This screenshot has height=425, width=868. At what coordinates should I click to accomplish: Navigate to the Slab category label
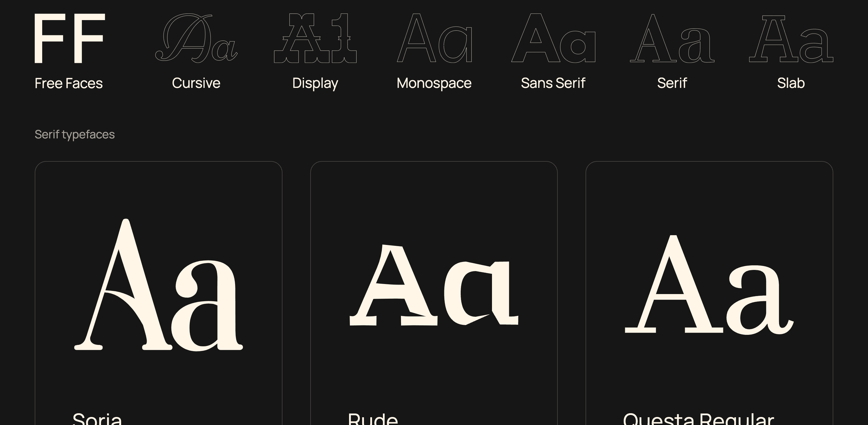click(791, 83)
